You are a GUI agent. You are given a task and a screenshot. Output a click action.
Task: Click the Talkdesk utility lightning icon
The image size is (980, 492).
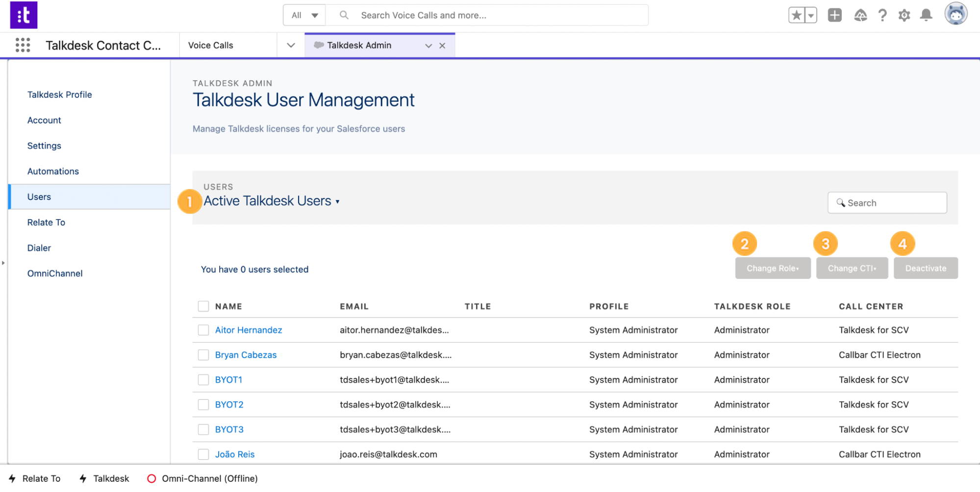[x=83, y=478]
